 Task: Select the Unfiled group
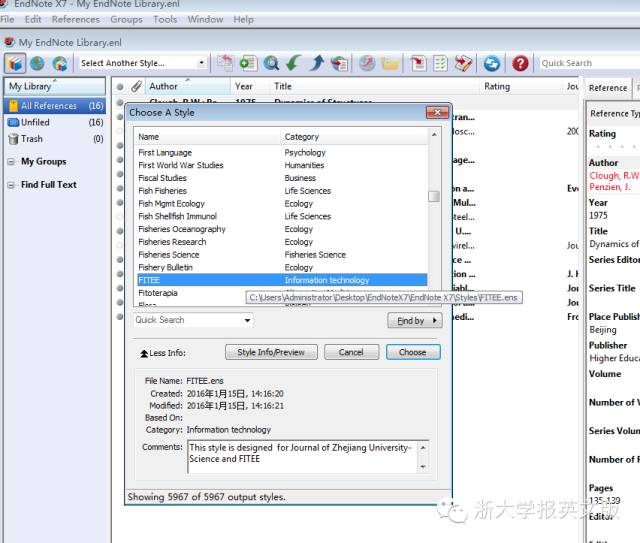pos(55,122)
